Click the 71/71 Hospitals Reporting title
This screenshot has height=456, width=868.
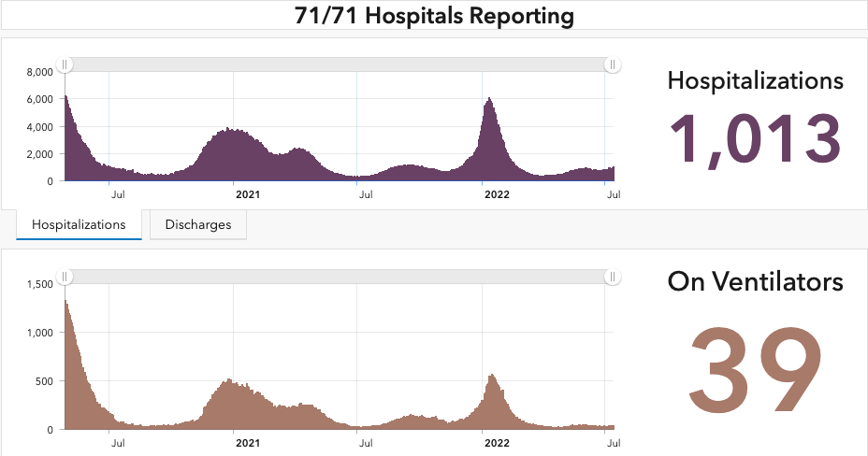[x=433, y=16]
